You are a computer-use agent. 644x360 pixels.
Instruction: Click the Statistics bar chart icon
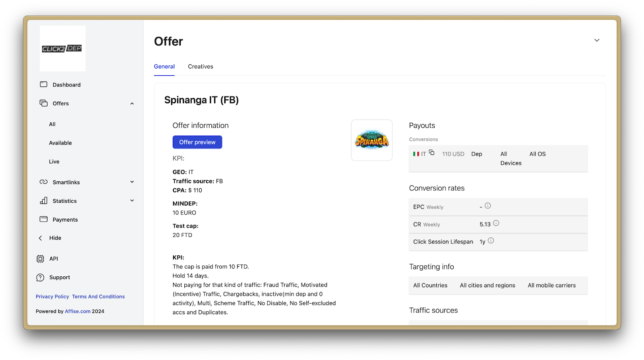tap(43, 200)
